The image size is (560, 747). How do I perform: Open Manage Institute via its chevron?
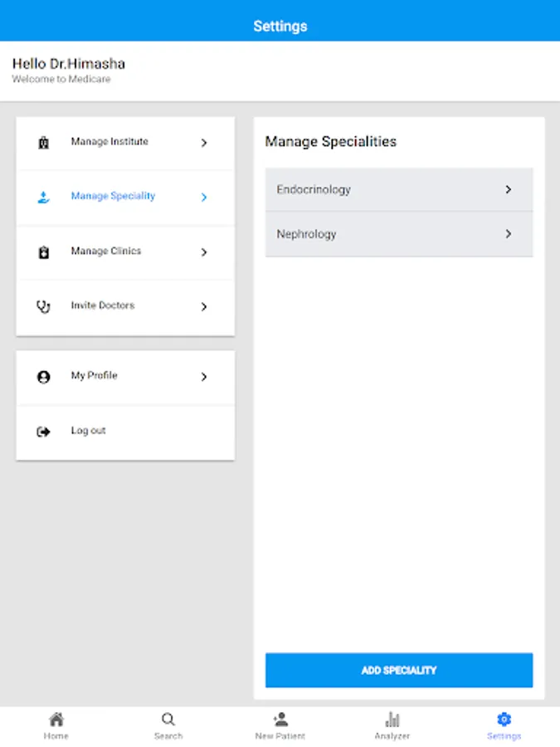pyautogui.click(x=204, y=143)
